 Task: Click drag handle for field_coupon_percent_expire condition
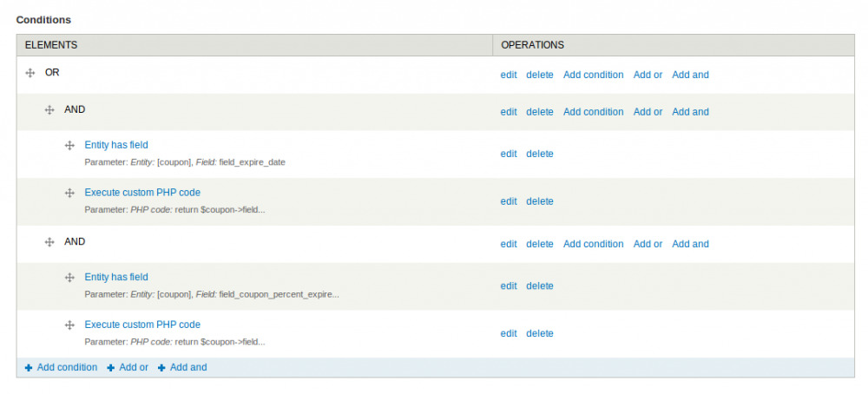69,278
